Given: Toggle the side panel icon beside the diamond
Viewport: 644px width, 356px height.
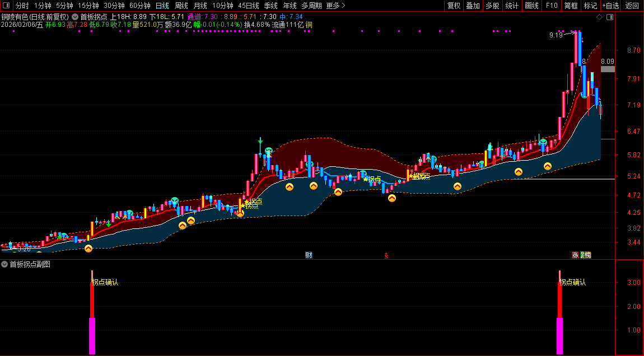Looking at the screenshot, I should click(x=610, y=17).
